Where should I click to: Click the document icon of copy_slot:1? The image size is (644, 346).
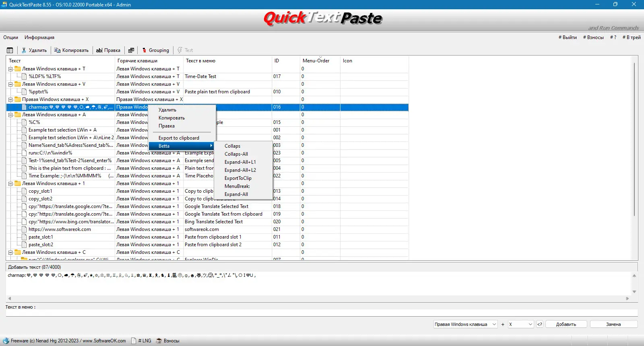coord(24,191)
